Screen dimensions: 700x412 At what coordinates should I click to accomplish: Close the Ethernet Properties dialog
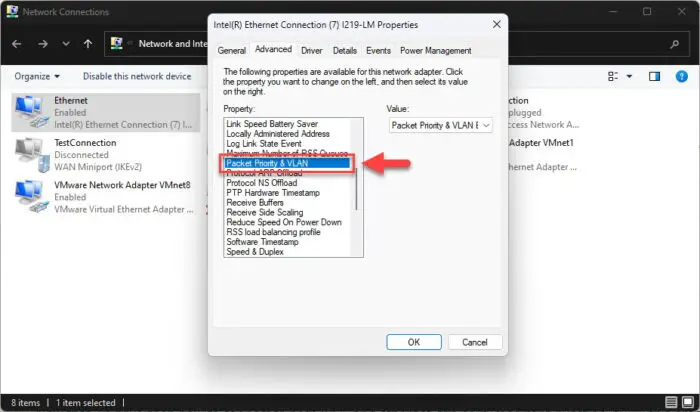[x=496, y=25]
